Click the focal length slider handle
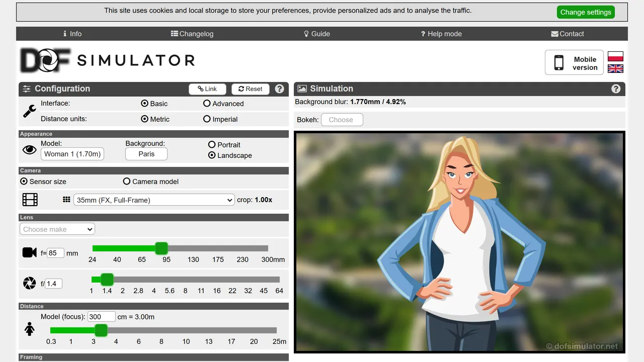The image size is (644, 362). (x=161, y=248)
